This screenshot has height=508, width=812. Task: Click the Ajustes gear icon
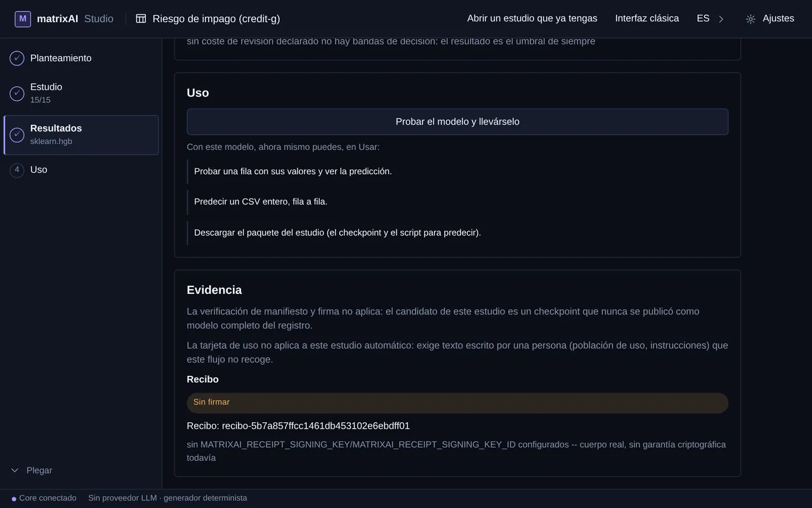[750, 19]
